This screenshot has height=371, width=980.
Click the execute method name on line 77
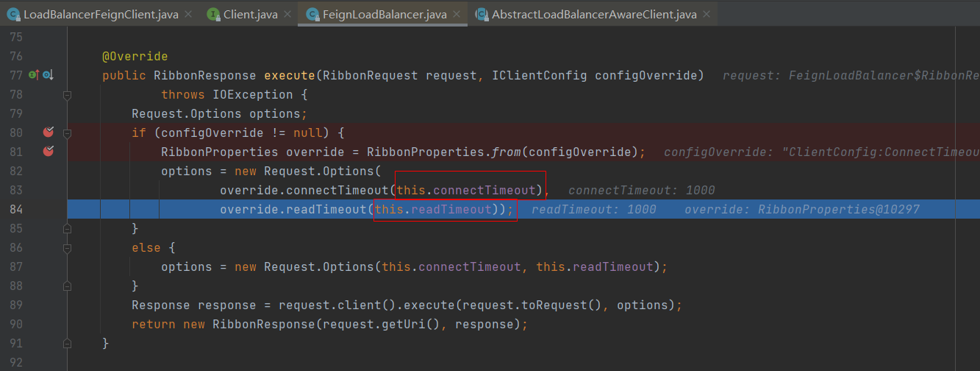(x=290, y=75)
